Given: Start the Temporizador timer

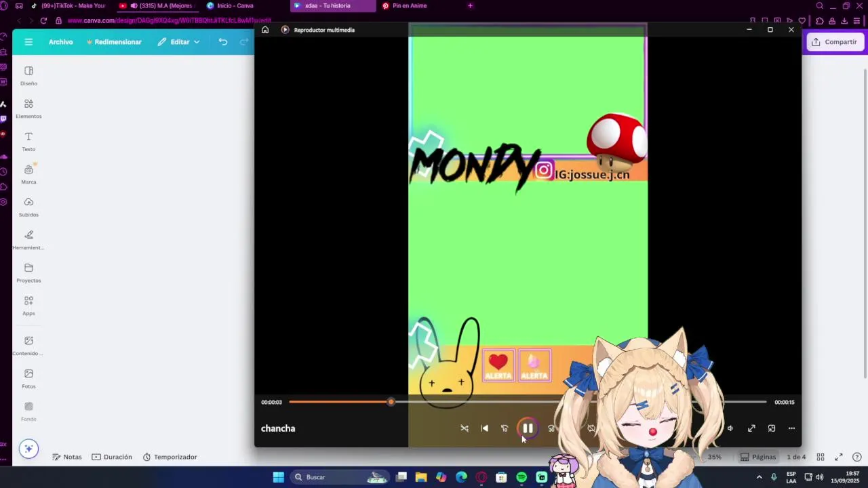Looking at the screenshot, I should (170, 457).
